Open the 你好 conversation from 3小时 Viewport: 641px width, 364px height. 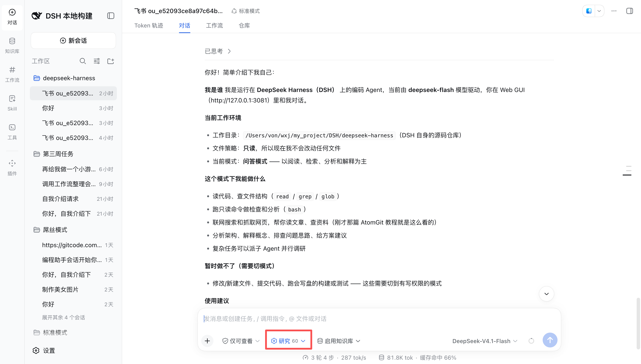click(x=73, y=108)
